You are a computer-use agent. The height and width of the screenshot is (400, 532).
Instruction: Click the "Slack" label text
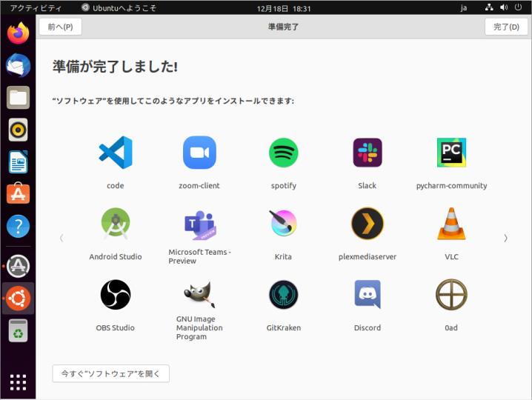click(368, 186)
